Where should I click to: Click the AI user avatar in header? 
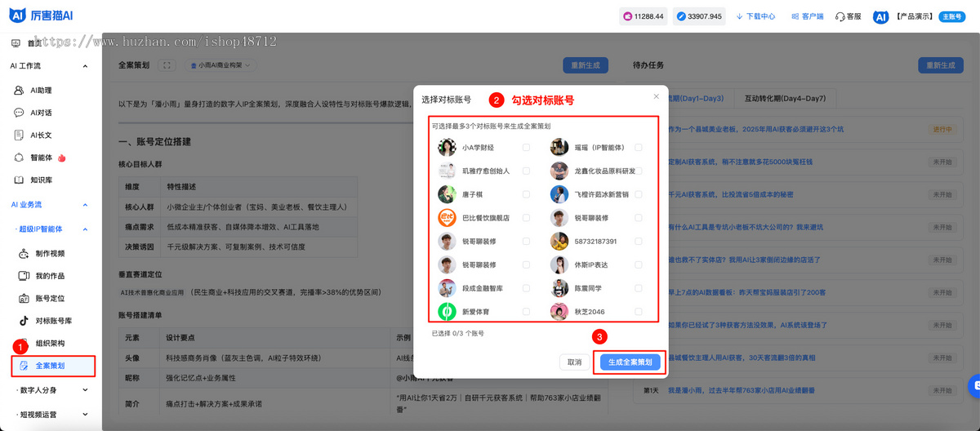pyautogui.click(x=880, y=16)
